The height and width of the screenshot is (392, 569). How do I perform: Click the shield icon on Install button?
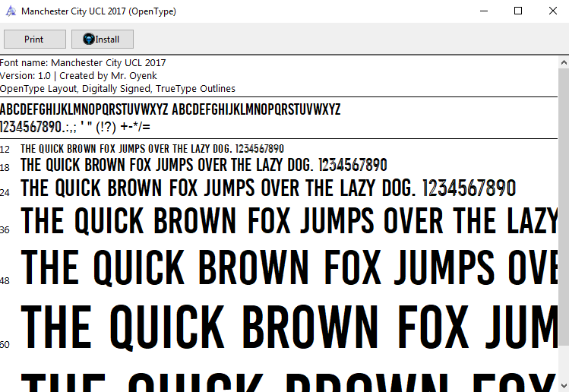[x=89, y=39]
